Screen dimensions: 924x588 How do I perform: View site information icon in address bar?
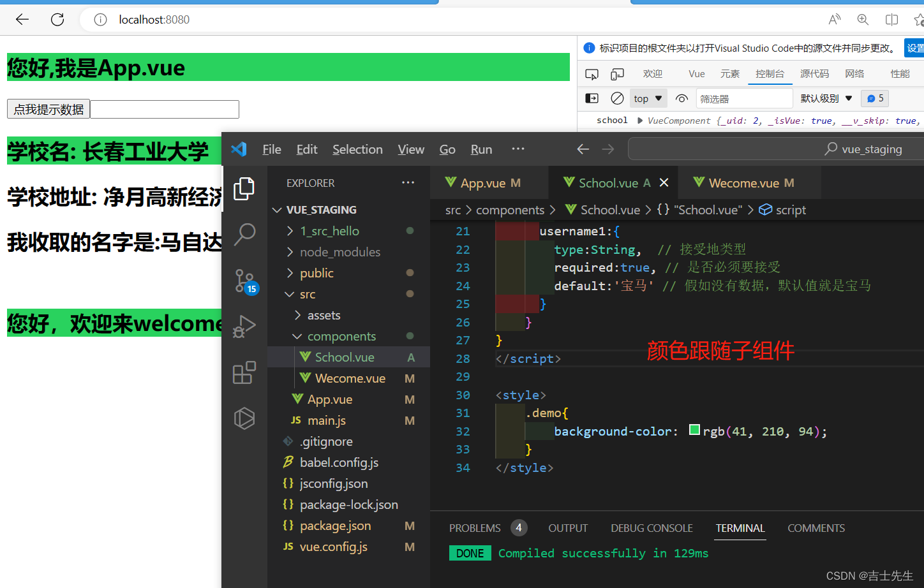(x=100, y=20)
